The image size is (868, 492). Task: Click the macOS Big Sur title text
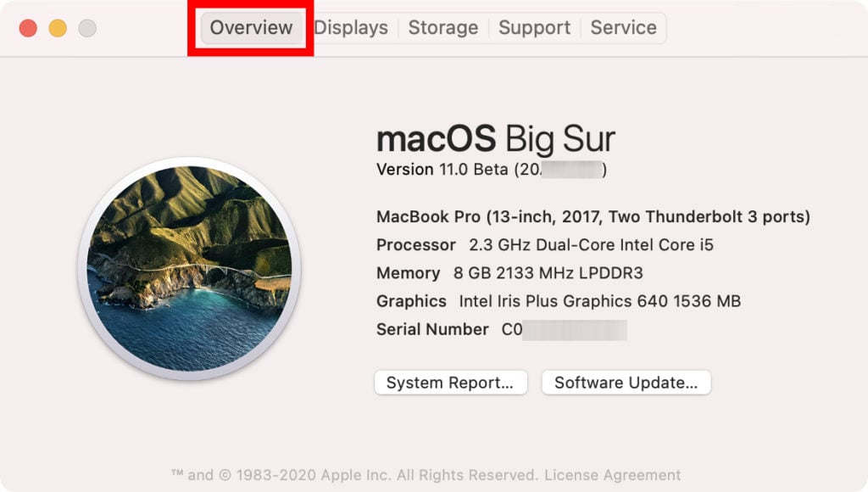click(x=496, y=137)
